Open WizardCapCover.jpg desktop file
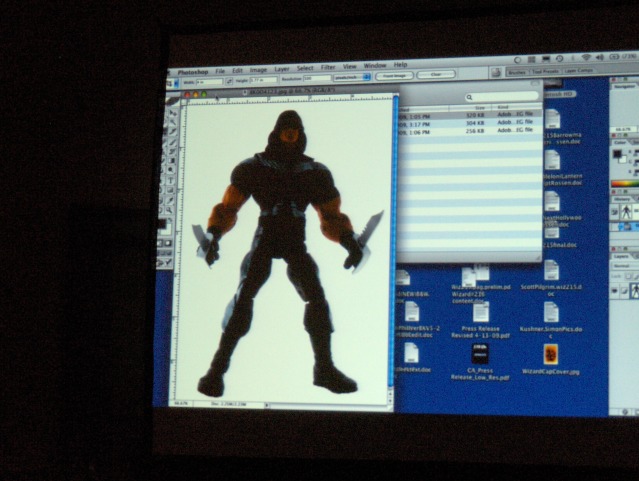The image size is (639, 481). point(551,355)
